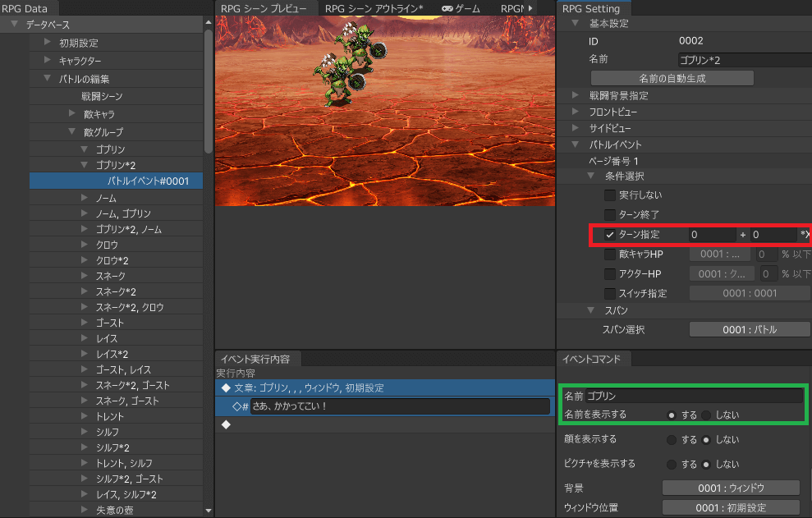The height and width of the screenshot is (518, 812).
Task: Select the diamond icon of the 文章 command row
Action: coord(226,387)
